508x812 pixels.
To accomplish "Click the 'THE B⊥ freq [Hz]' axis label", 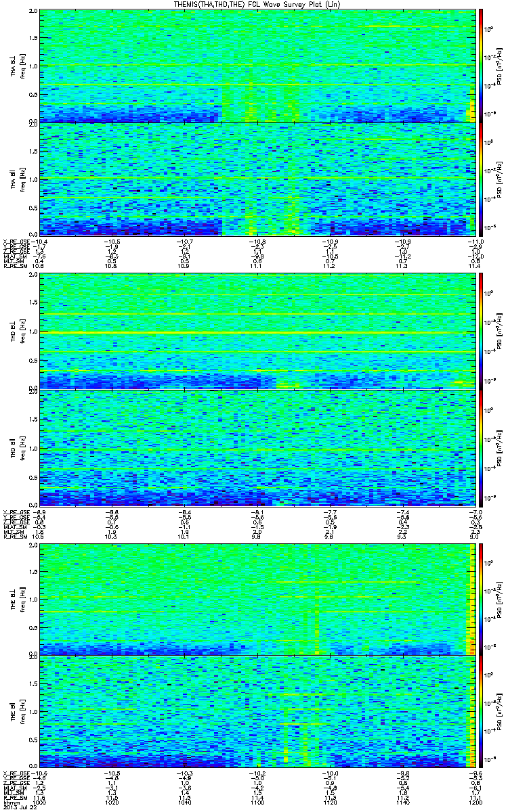I will pyautogui.click(x=17, y=598).
